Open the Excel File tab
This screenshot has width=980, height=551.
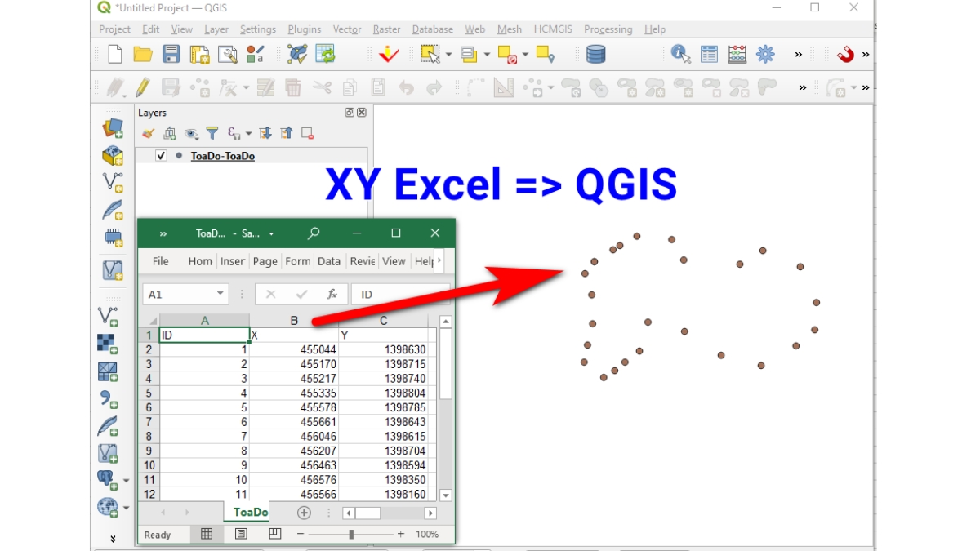[161, 261]
